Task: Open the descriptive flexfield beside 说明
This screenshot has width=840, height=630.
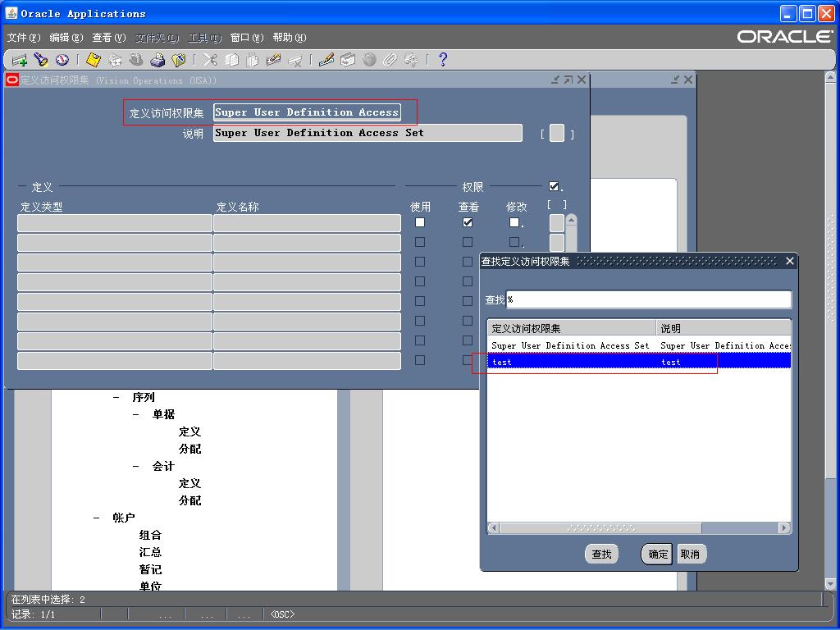Action: pyautogui.click(x=557, y=133)
